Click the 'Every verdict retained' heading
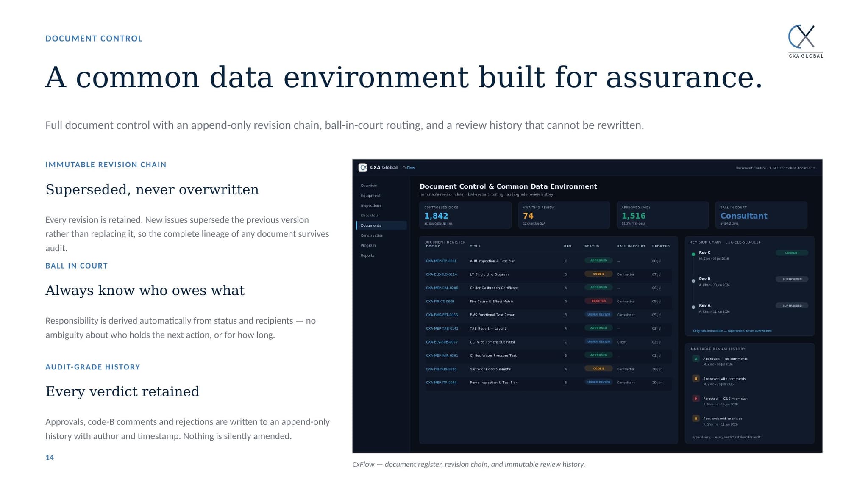This screenshot has width=868, height=488. click(122, 391)
